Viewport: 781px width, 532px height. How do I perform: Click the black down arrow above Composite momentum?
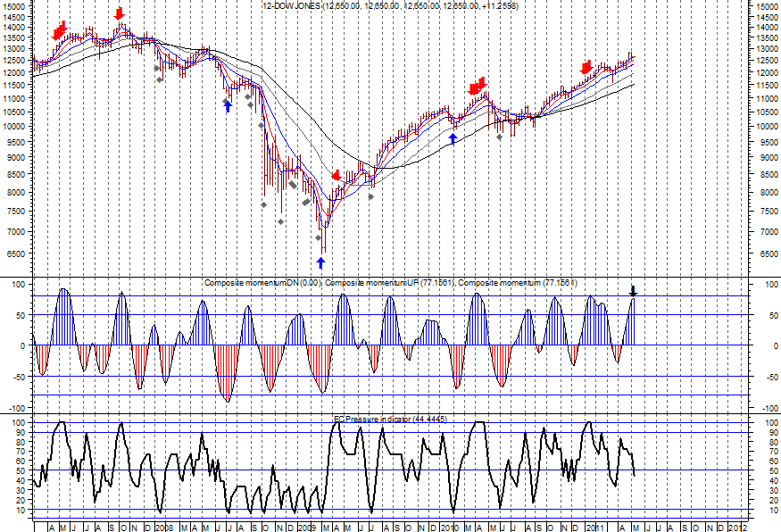pyautogui.click(x=633, y=291)
